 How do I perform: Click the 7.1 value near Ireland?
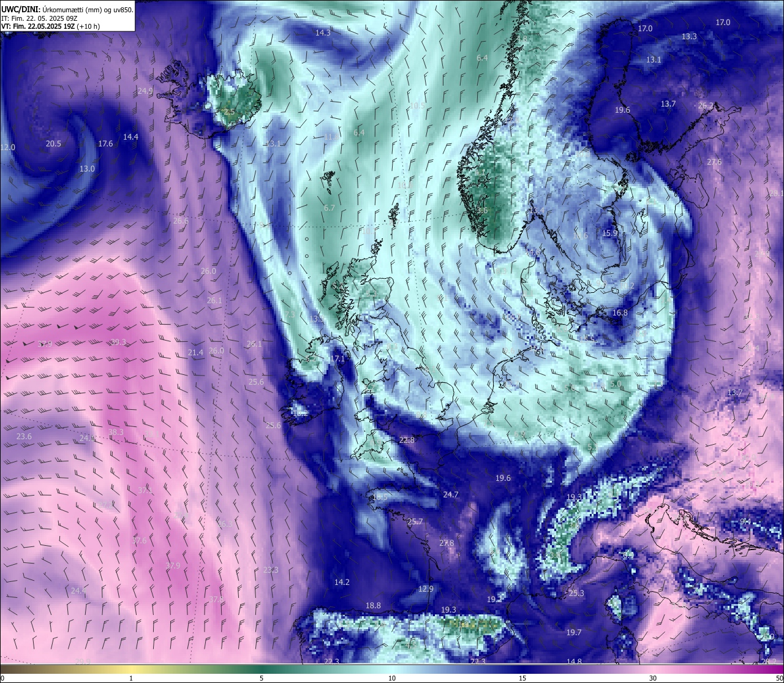(x=339, y=359)
